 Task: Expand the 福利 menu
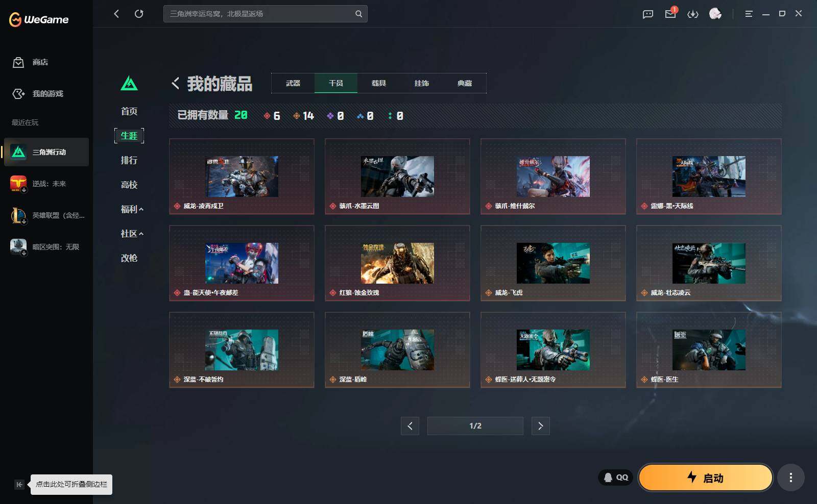(x=132, y=209)
